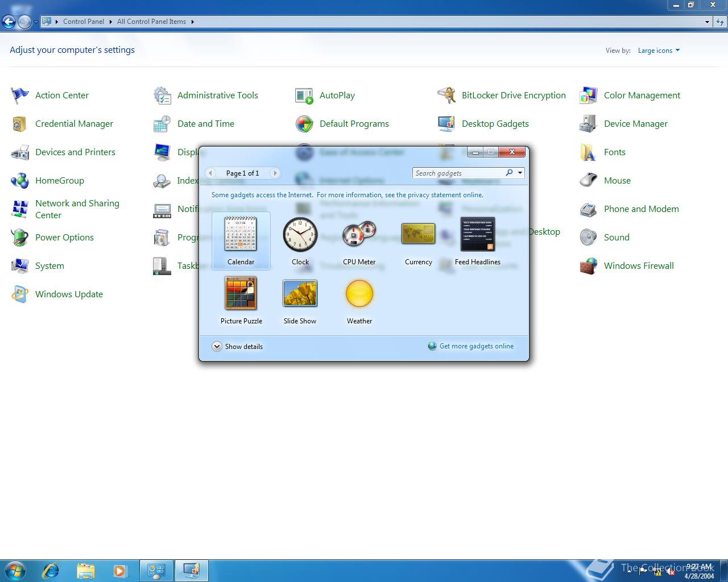Click the Get more gadgets online link
This screenshot has height=582, width=728.
pos(476,346)
